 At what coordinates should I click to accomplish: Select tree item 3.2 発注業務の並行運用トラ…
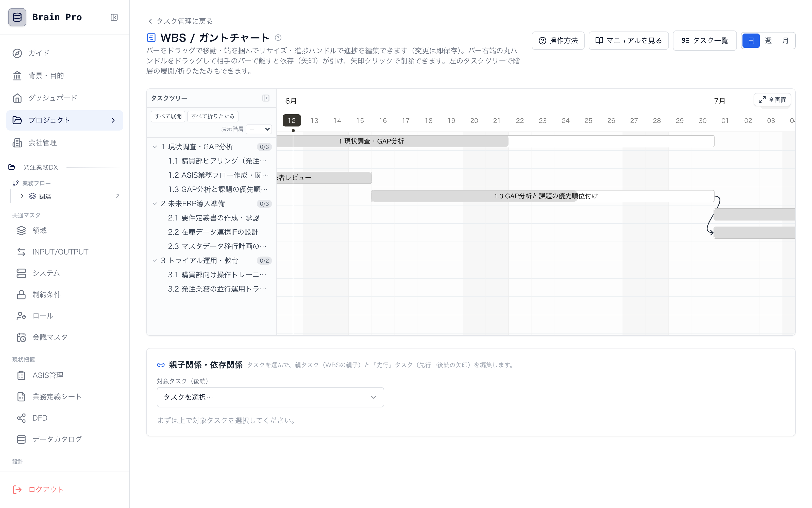pyautogui.click(x=217, y=289)
